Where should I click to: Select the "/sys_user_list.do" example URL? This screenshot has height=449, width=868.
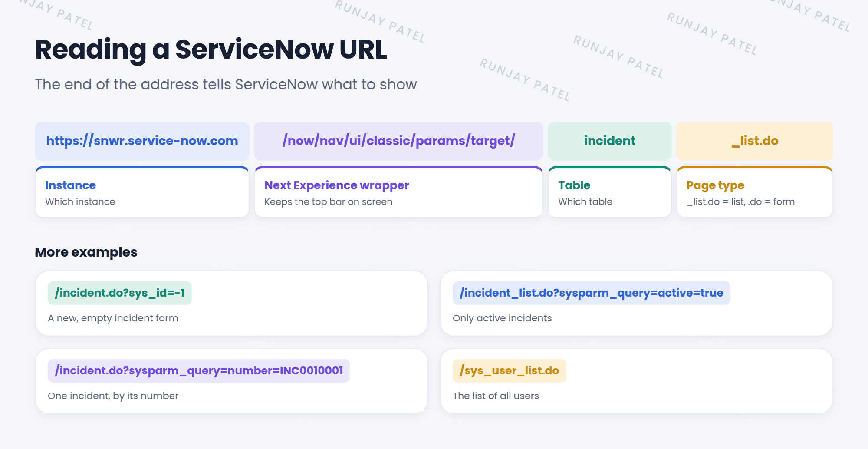click(x=510, y=371)
